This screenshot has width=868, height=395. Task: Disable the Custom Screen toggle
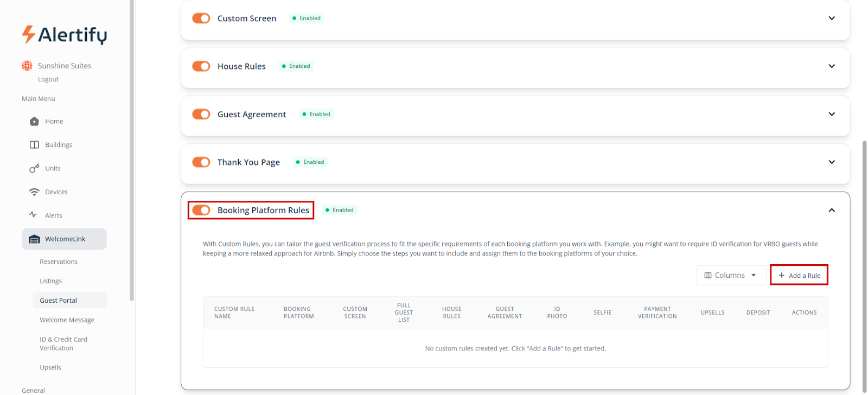201,18
